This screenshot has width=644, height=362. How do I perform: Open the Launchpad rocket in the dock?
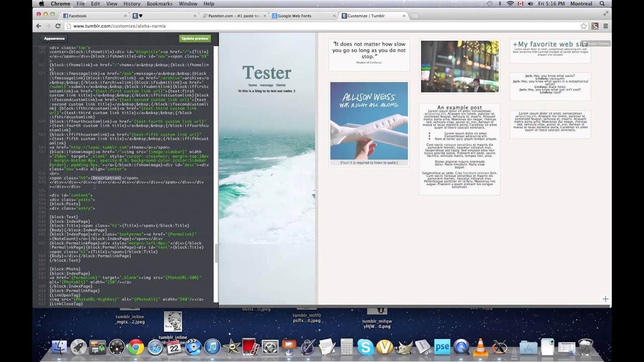coord(78,347)
